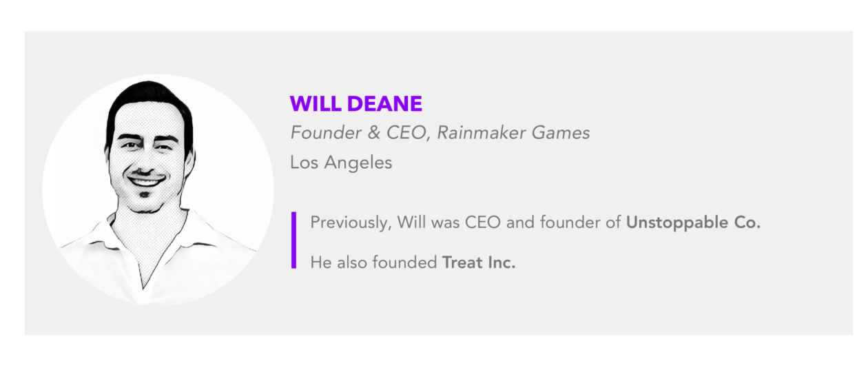The height and width of the screenshot is (381, 868).
Task: Click the word WILL in the heading
Action: coord(315,104)
